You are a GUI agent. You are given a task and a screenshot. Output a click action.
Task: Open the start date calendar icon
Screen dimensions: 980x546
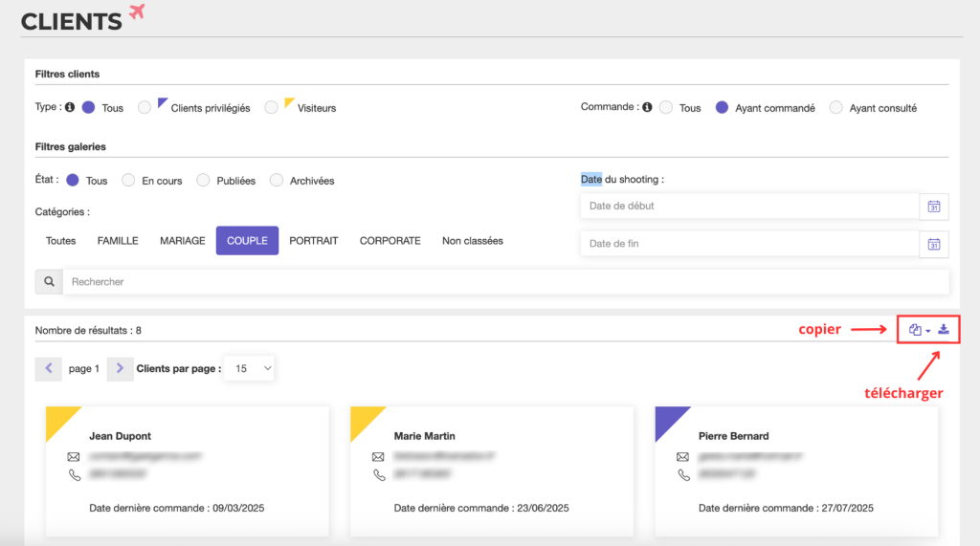(934, 207)
